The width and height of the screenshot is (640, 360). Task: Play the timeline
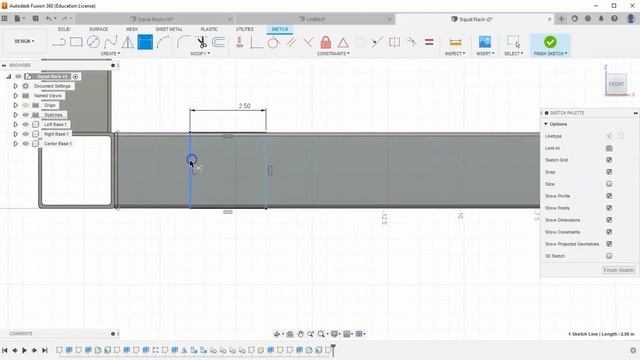[24, 350]
